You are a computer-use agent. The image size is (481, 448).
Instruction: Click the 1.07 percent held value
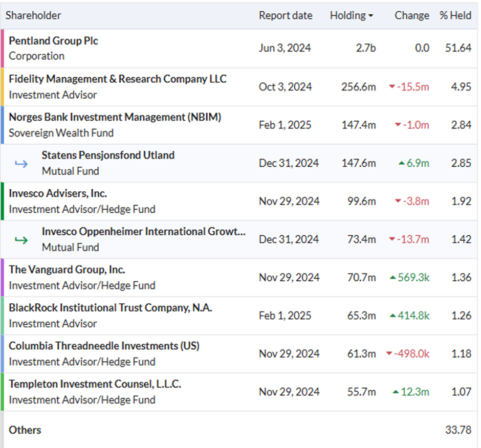(462, 392)
